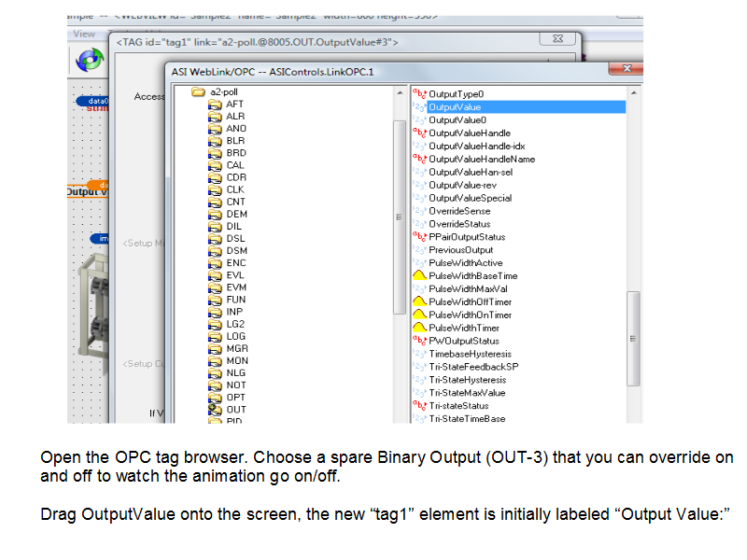
Task: Select TimebaseHysteresis in the item list
Action: point(470,354)
